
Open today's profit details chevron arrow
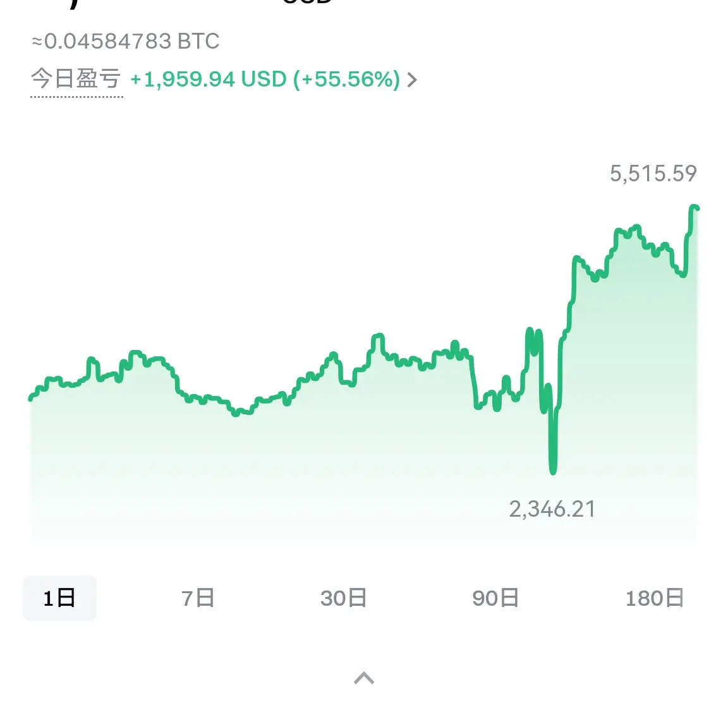(412, 80)
